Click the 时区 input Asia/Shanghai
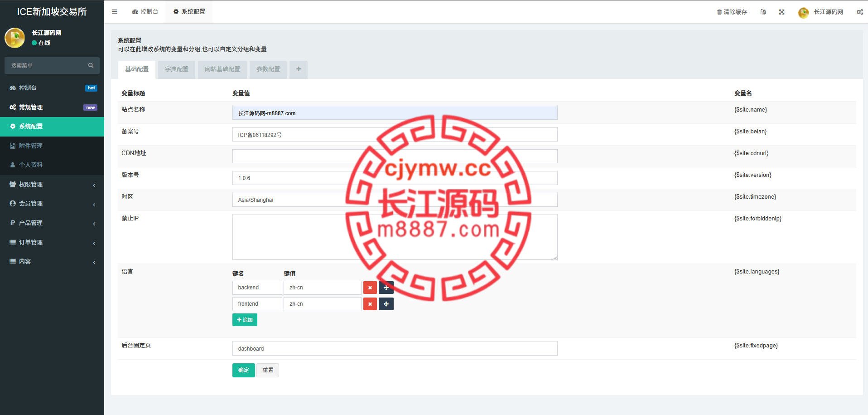The height and width of the screenshot is (415, 868). click(395, 200)
